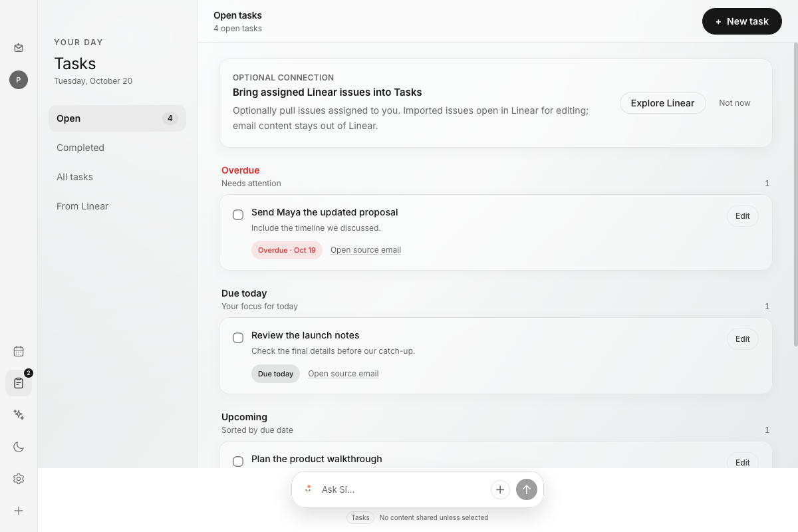Select the Completed filter
The width and height of the screenshot is (798, 532).
[117, 148]
